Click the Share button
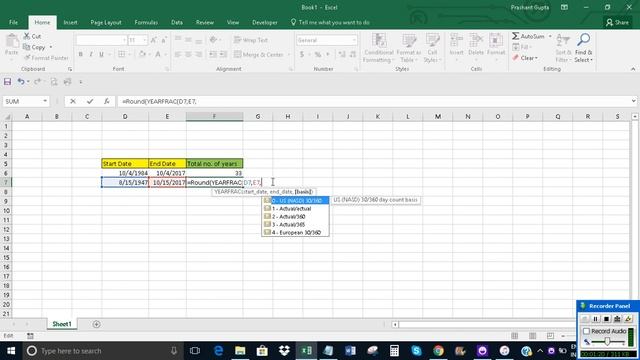Image resolution: width=640 pixels, height=360 pixels. pos(617,22)
